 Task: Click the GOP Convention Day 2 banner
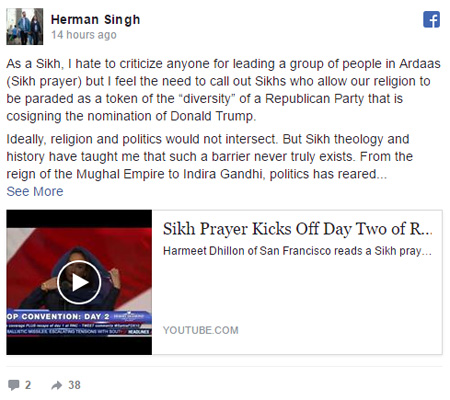tap(79, 316)
